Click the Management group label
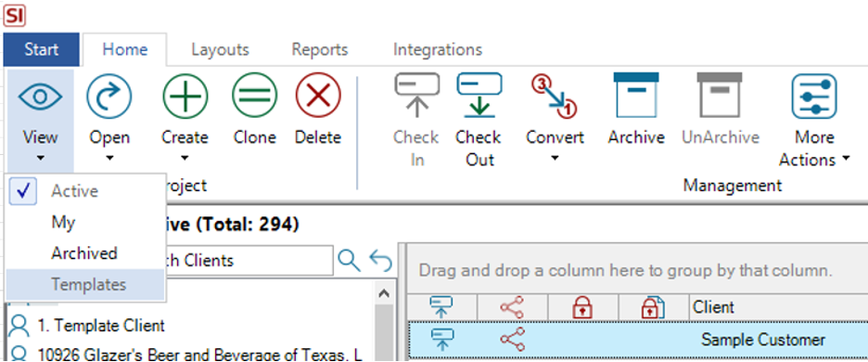The image size is (868, 362). coord(733,185)
